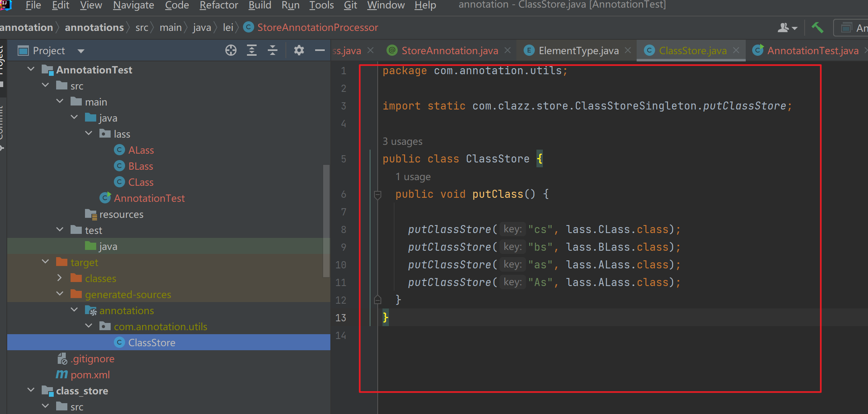
Task: Click the CLass class icon in tree
Action: (x=119, y=182)
